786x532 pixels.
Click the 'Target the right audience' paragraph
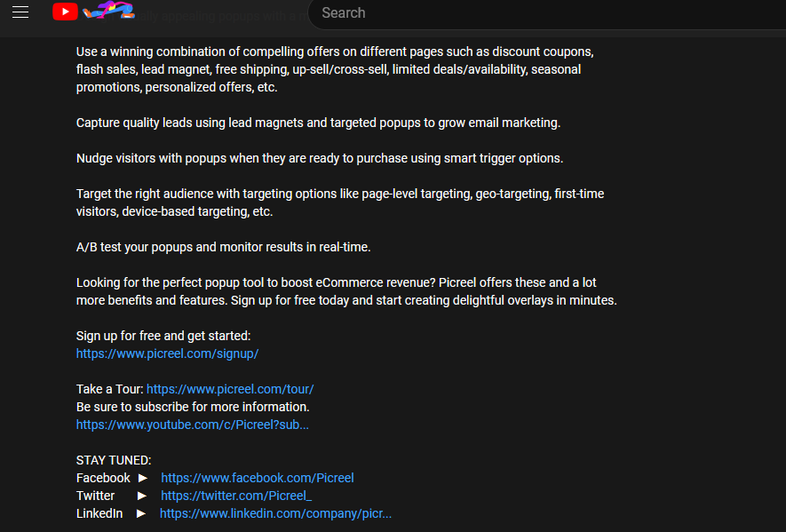(340, 202)
